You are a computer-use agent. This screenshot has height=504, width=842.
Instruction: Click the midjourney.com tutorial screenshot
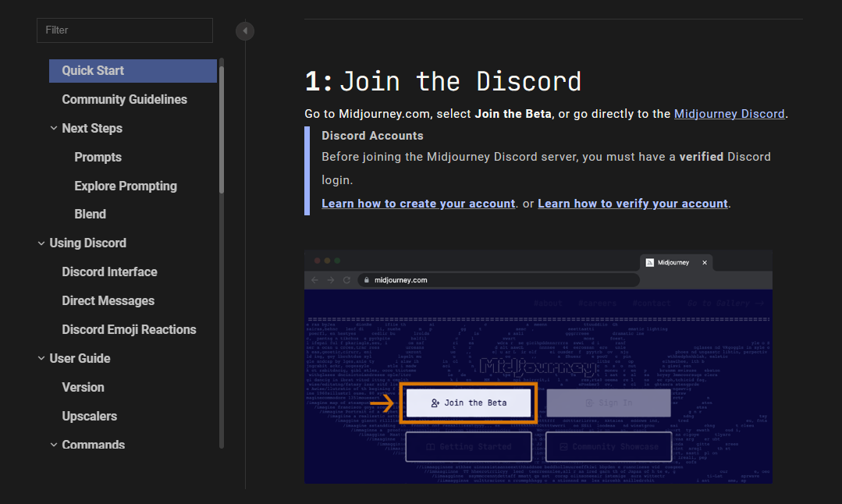click(x=538, y=367)
